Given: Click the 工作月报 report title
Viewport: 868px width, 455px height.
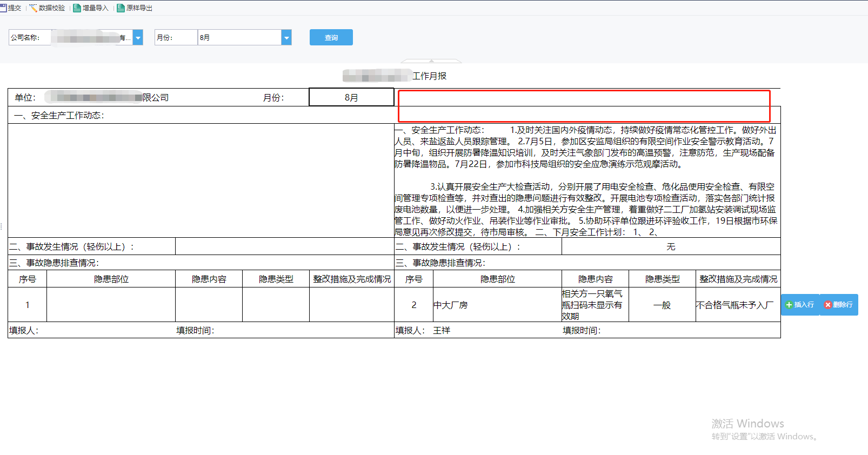Looking at the screenshot, I should tap(430, 76).
